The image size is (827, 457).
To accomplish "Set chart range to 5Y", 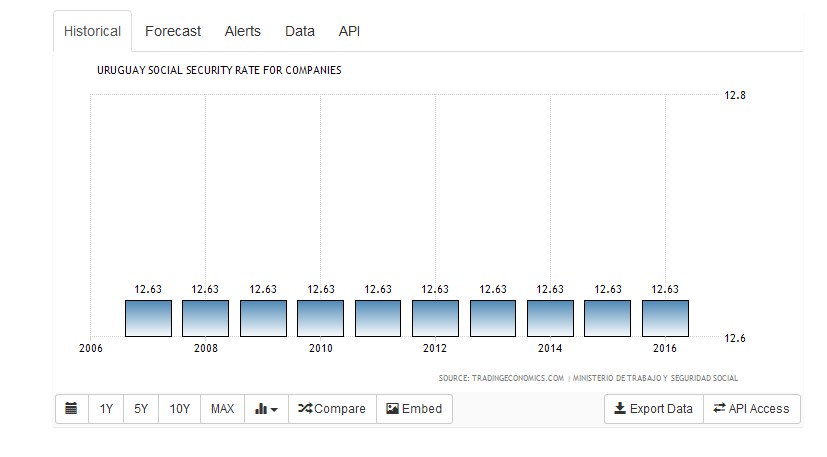I will tap(141, 409).
